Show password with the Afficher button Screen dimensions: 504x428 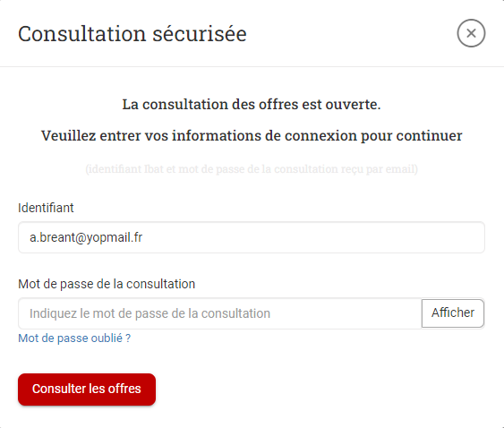(x=453, y=313)
